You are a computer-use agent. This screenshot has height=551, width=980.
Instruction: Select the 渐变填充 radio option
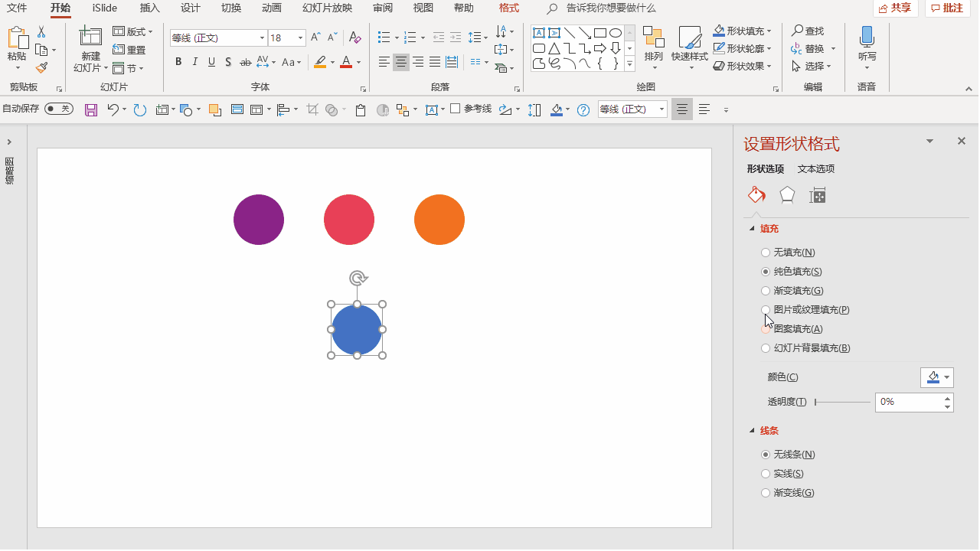pos(766,291)
